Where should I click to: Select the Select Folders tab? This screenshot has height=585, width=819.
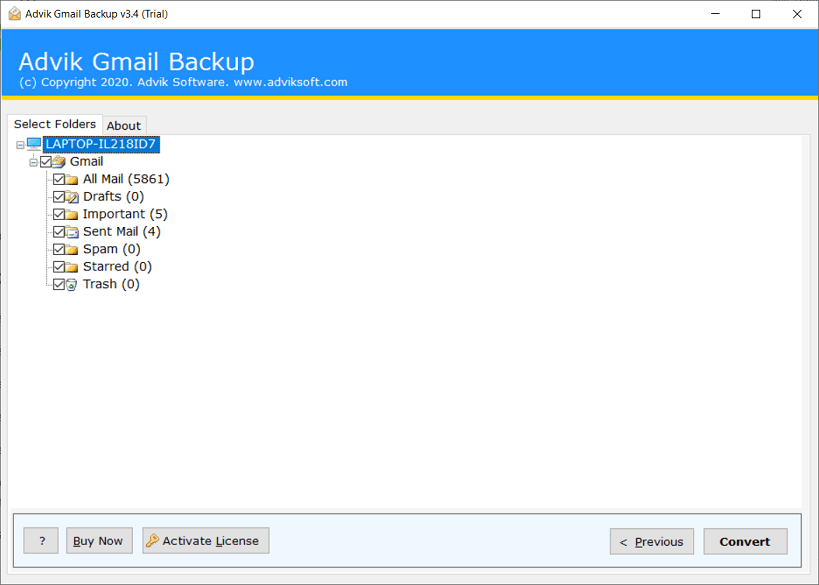tap(55, 124)
